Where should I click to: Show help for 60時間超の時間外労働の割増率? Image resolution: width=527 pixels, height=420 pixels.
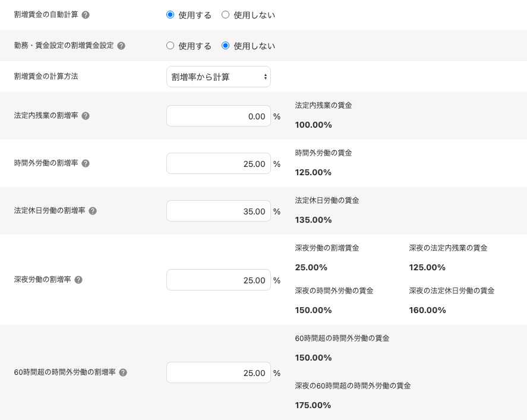123,372
